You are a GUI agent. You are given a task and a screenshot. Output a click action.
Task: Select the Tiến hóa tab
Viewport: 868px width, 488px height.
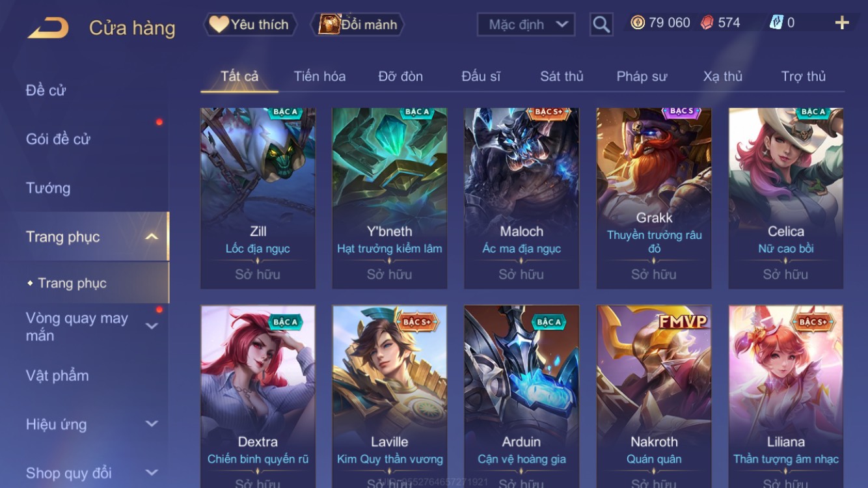pos(319,76)
